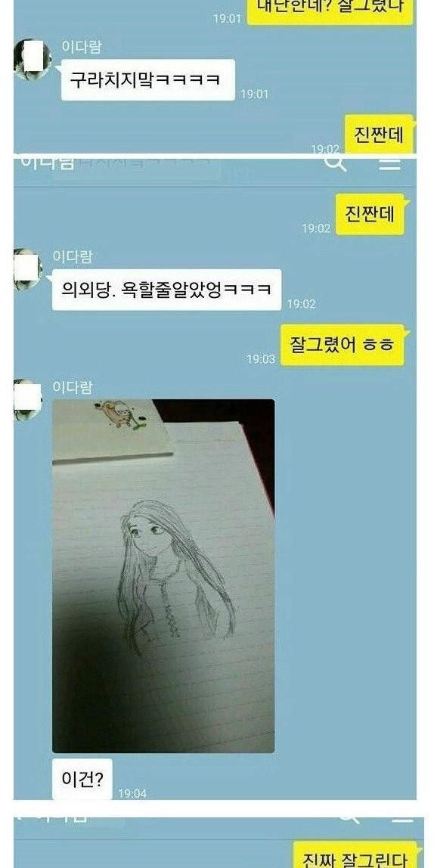Tap the yellow 잘그렸어 ㅎㅎ bubble
This screenshot has height=868, width=434.
coord(342,345)
